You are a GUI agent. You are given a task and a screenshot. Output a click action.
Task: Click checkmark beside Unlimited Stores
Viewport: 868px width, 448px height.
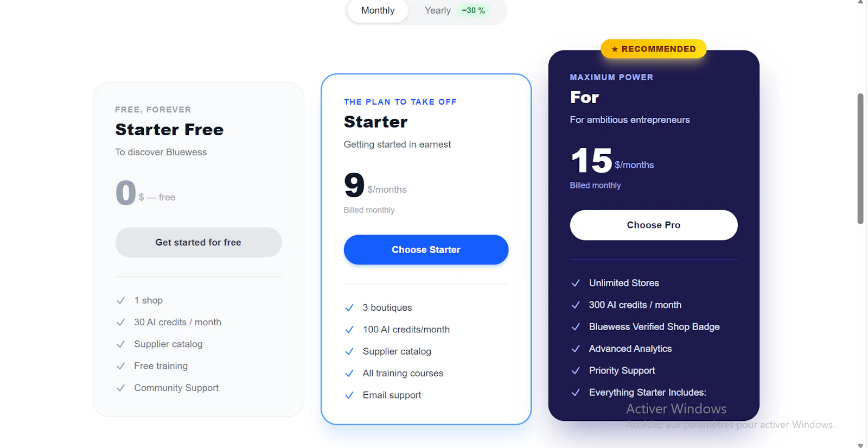576,283
